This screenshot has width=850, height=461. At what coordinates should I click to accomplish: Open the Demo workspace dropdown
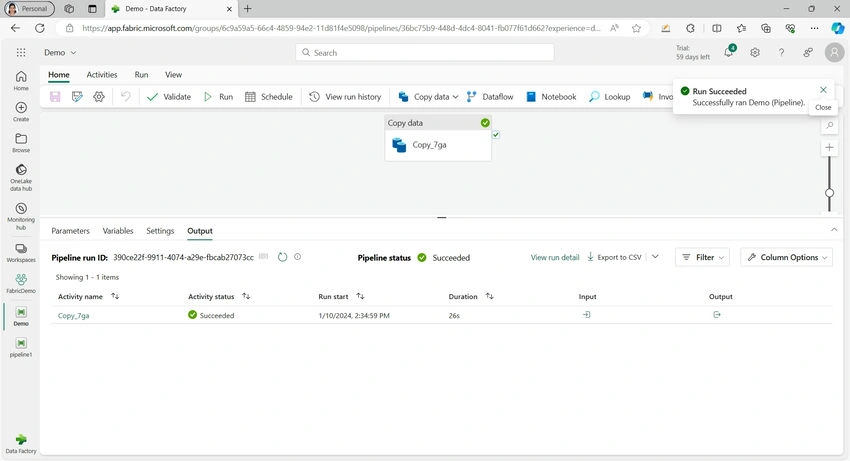coord(60,53)
